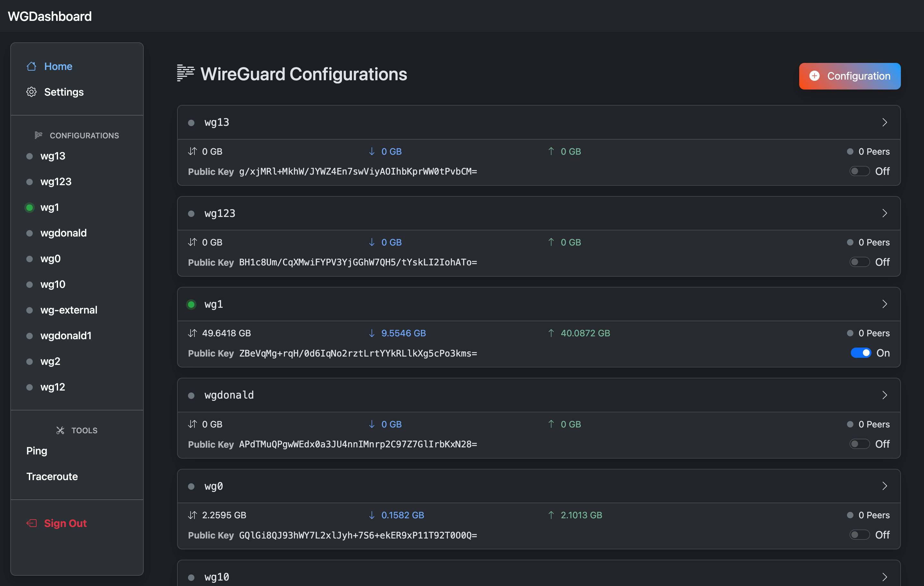Click the wg1 card title text
The width and height of the screenshot is (924, 586).
214,304
